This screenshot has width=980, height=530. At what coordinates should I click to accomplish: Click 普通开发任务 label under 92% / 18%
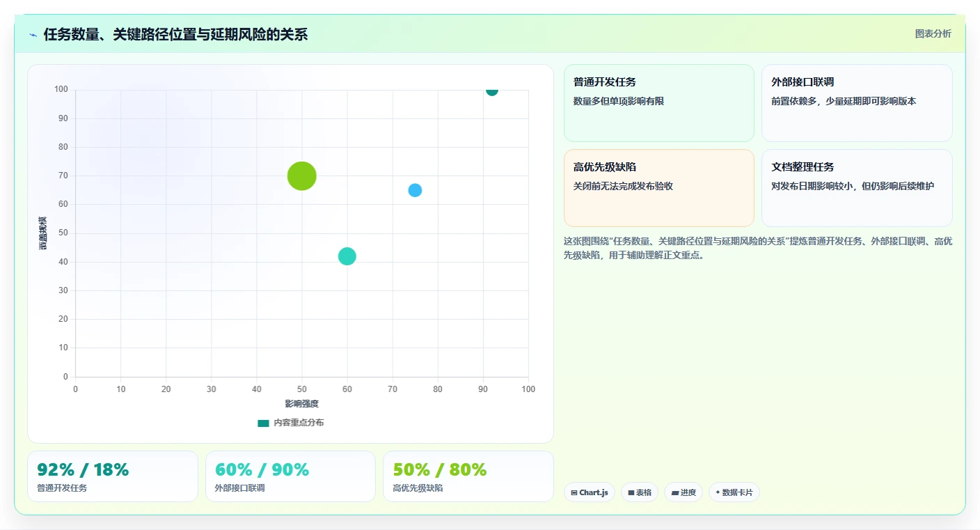click(62, 488)
